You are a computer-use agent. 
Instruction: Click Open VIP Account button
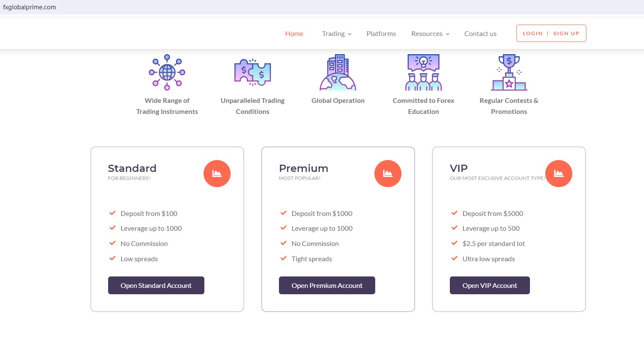point(490,285)
